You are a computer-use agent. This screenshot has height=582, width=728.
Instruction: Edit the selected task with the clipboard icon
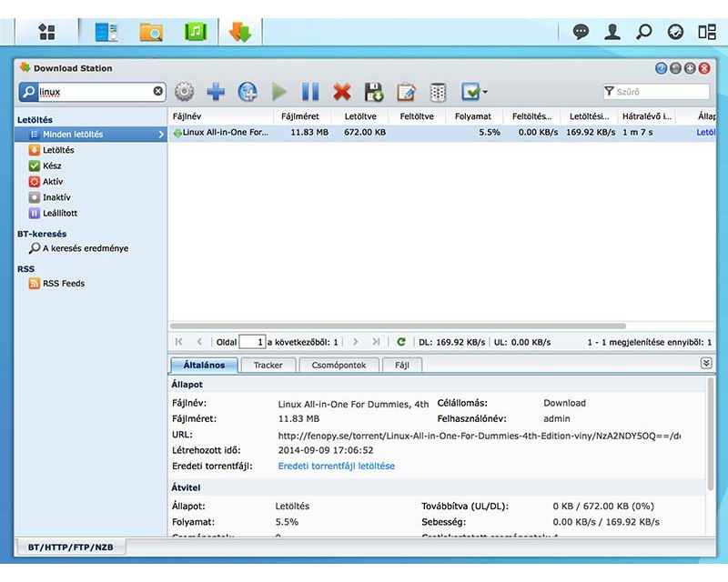[404, 91]
